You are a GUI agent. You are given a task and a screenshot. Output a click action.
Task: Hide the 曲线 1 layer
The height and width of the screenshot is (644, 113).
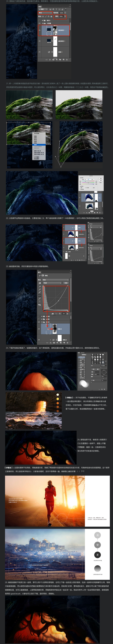pyautogui.click(x=39, y=52)
